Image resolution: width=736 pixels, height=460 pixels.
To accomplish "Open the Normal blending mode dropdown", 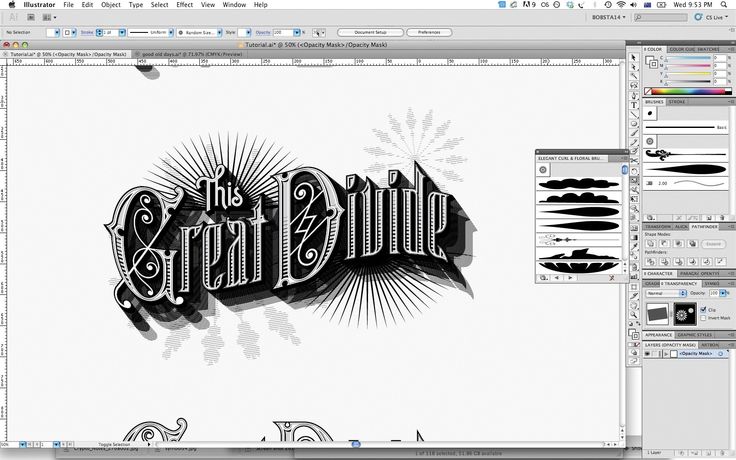I will coord(664,293).
